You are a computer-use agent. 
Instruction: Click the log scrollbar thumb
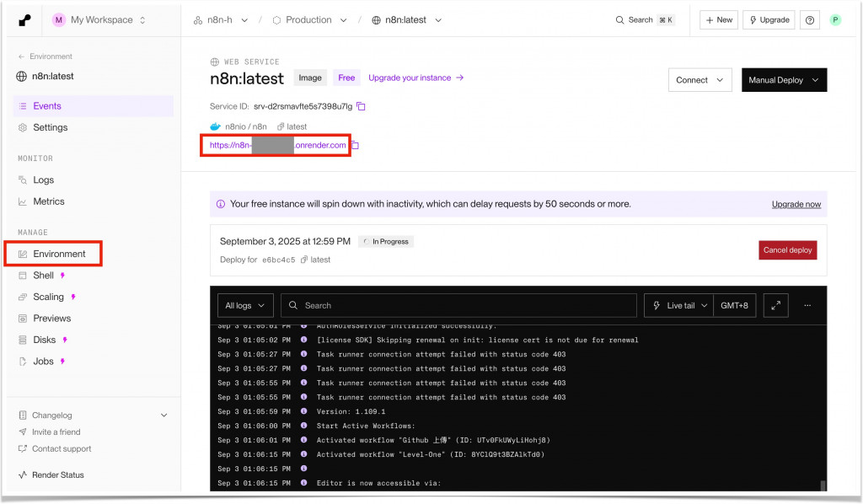point(823,485)
